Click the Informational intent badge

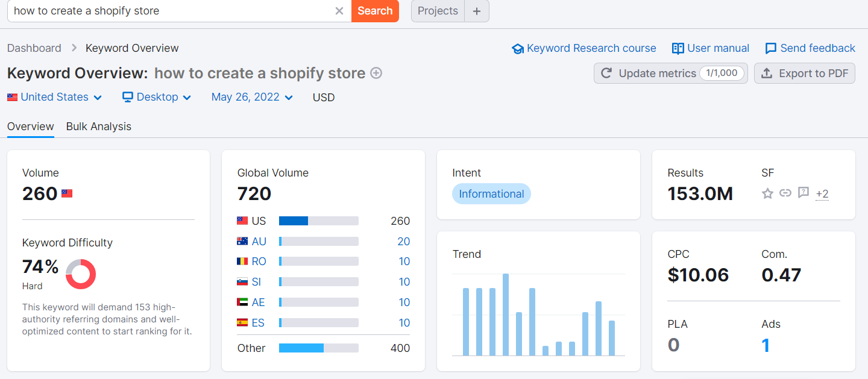491,194
